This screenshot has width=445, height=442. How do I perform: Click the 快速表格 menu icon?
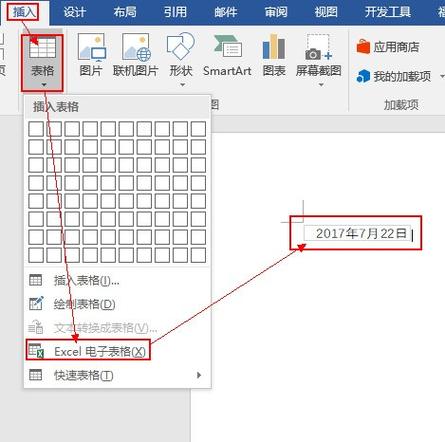(x=36, y=375)
